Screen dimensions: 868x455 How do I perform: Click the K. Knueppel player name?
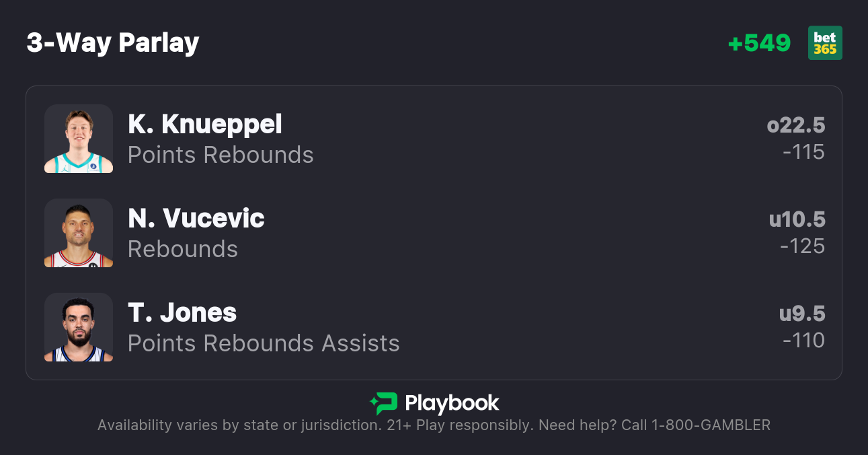pyautogui.click(x=205, y=124)
